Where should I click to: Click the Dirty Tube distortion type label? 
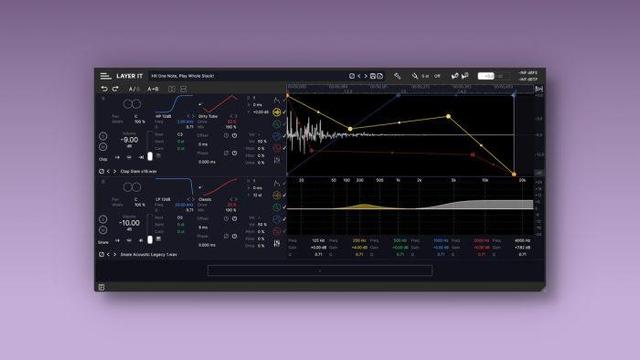click(x=208, y=116)
